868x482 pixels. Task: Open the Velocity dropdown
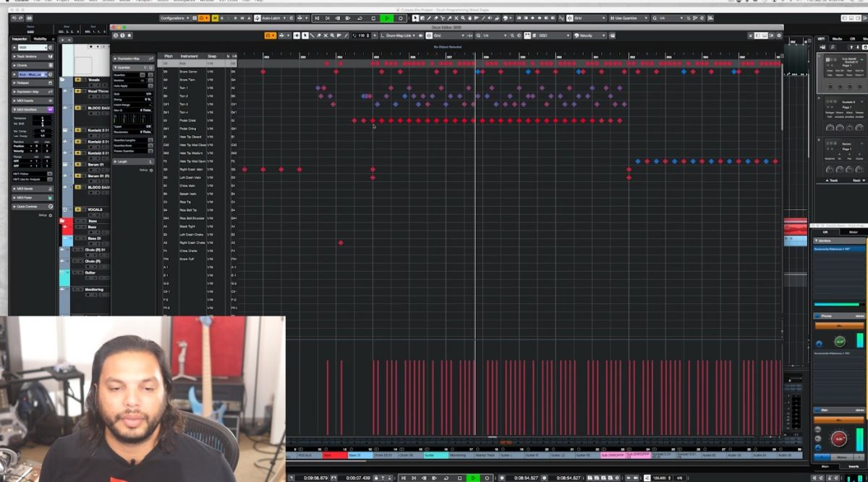tap(586, 35)
